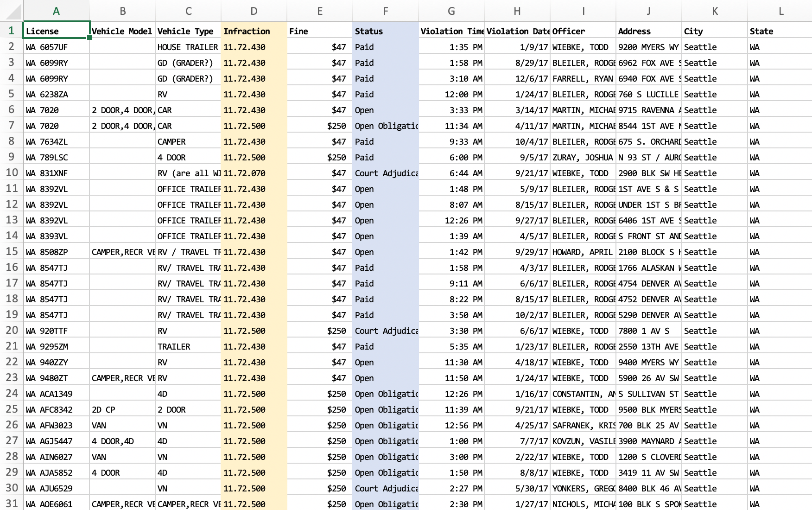
Task: Select 9200 MYERS WY address cell
Action: pyautogui.click(x=648, y=47)
